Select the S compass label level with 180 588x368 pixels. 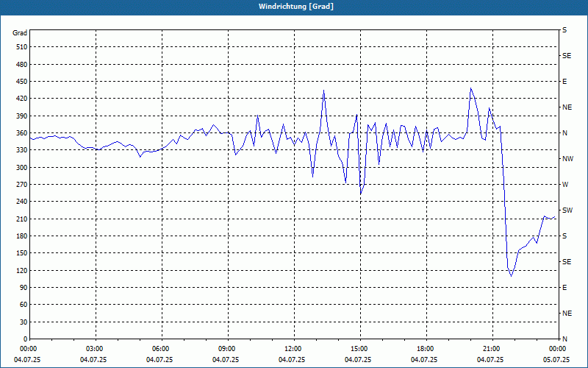564,236
